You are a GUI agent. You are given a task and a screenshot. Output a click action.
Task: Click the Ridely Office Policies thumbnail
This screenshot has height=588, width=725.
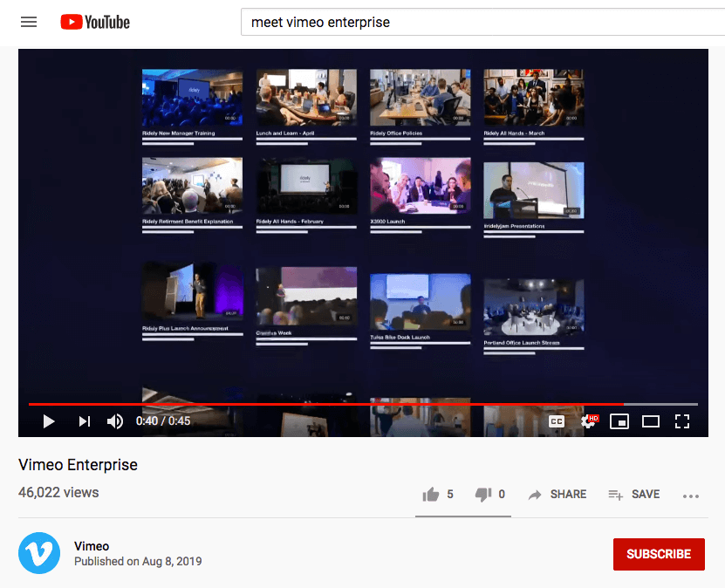click(x=420, y=98)
